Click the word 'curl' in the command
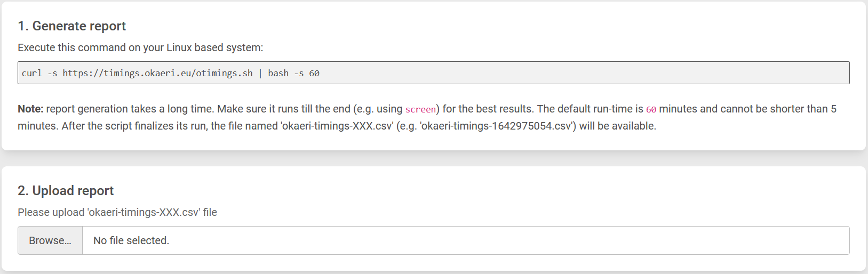The height and width of the screenshot is (274, 868). (x=31, y=73)
